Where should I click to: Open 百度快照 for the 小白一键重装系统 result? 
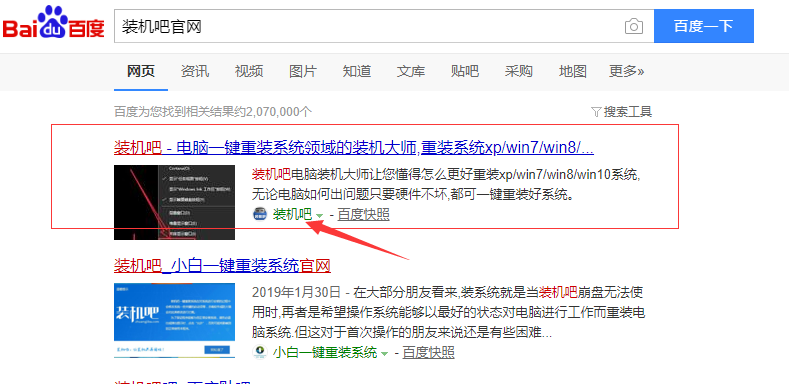pos(428,352)
